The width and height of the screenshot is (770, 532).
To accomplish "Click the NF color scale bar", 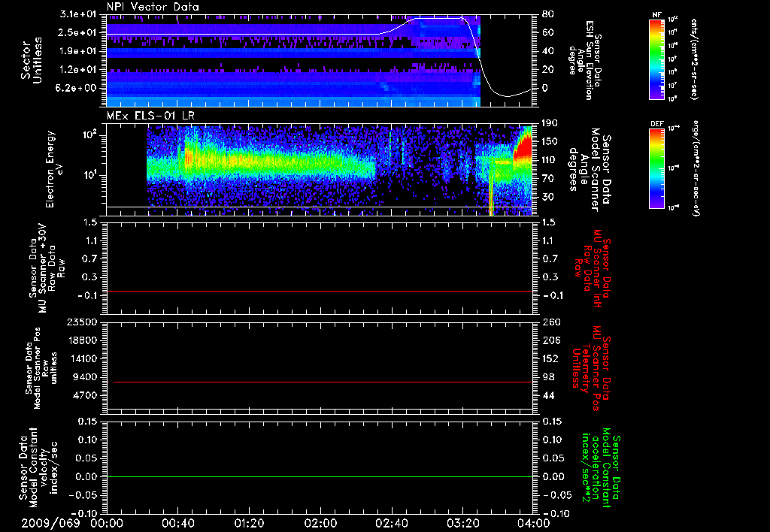I will [657, 59].
